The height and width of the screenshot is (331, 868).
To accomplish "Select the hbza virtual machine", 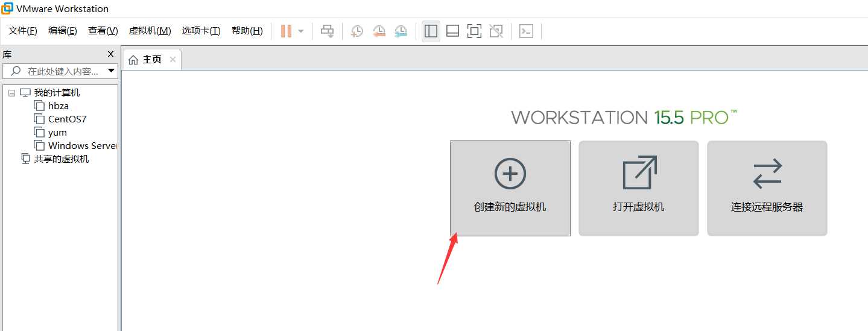I will click(x=59, y=106).
